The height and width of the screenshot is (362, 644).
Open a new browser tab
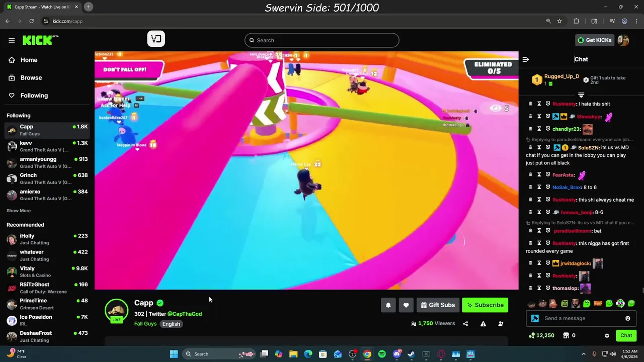tap(89, 7)
